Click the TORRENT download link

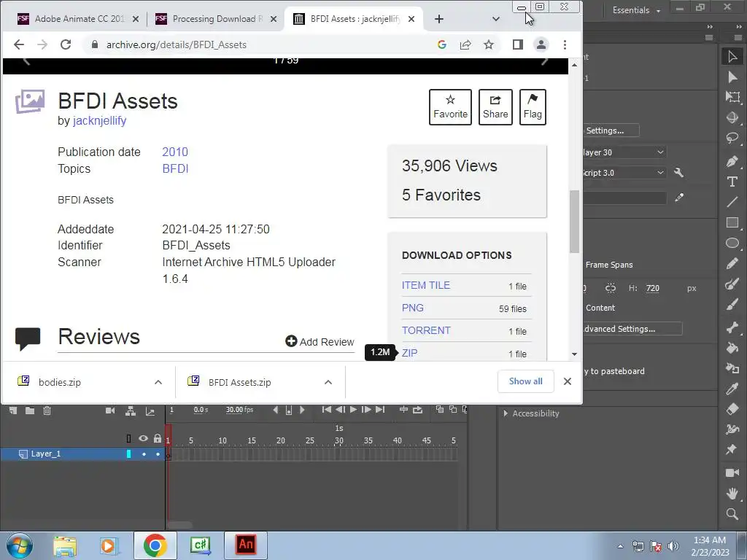[426, 330]
